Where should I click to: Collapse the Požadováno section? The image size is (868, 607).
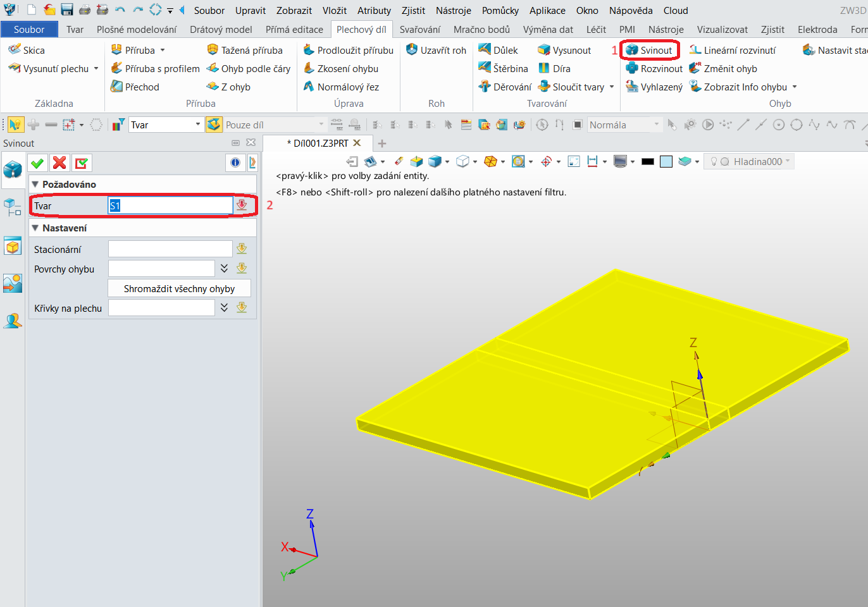coord(35,184)
